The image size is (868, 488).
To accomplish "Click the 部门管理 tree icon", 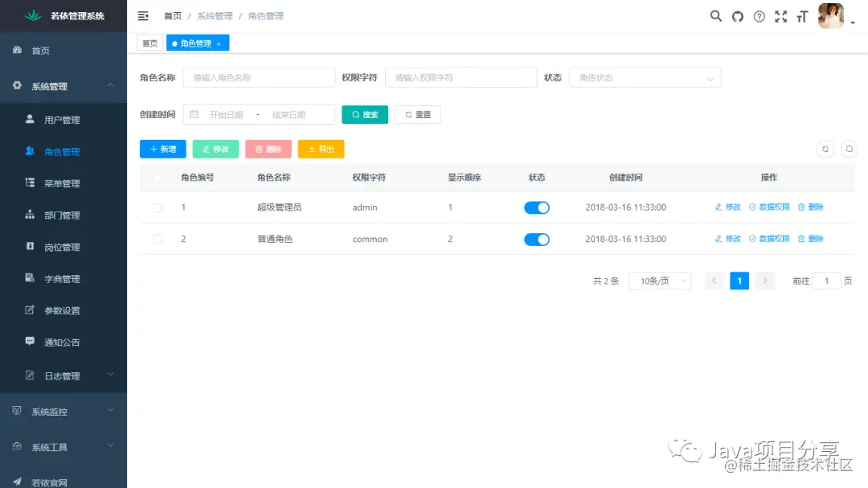I will (30, 215).
